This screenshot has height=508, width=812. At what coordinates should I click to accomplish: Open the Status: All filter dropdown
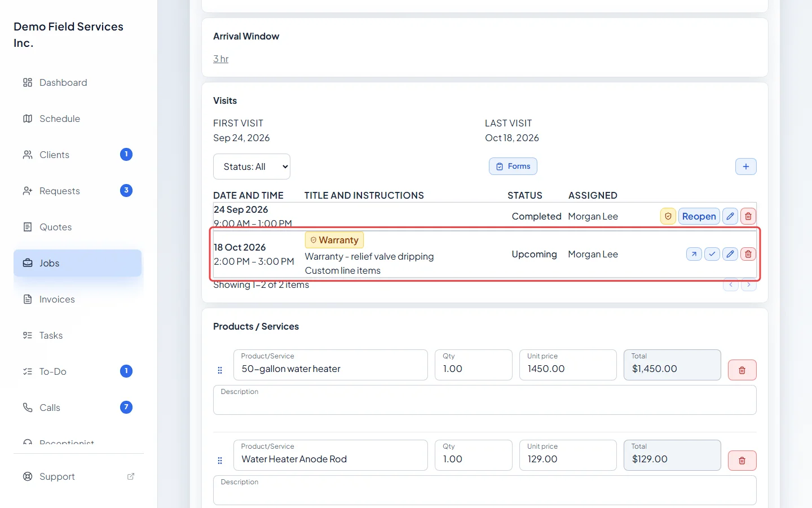251,167
